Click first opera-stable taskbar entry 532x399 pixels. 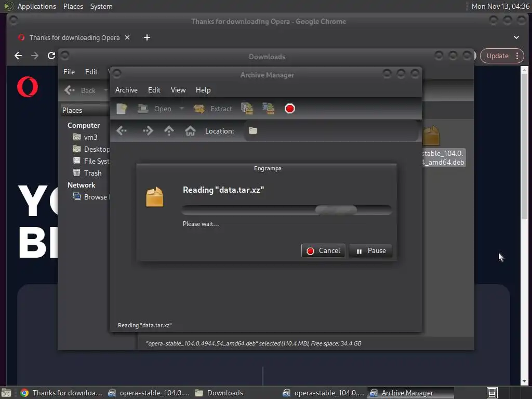pyautogui.click(x=149, y=393)
